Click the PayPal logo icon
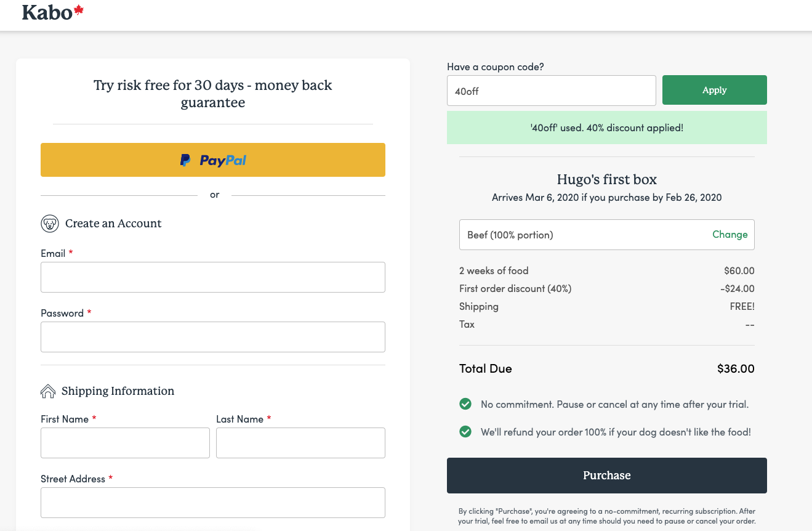This screenshot has height=531, width=812. point(185,160)
